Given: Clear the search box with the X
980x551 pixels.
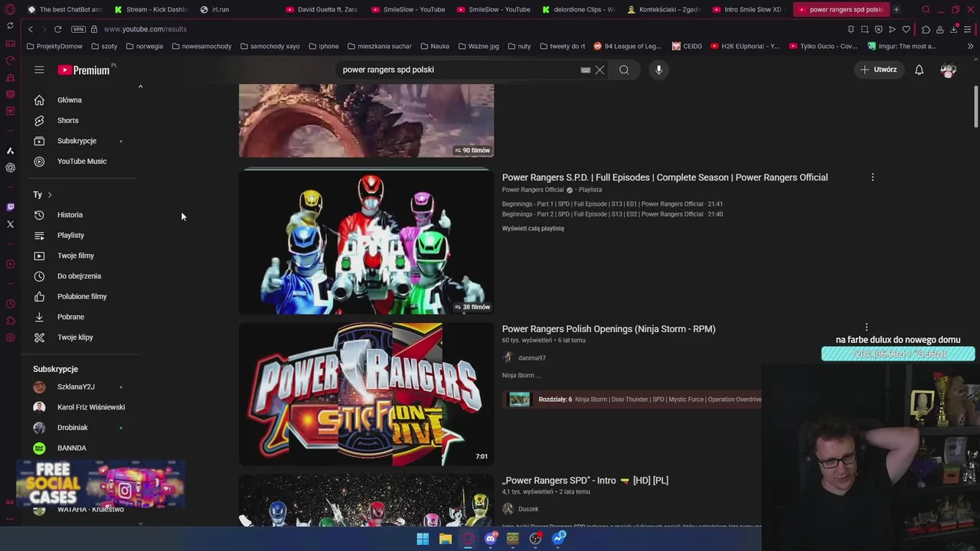Looking at the screenshot, I should 599,70.
